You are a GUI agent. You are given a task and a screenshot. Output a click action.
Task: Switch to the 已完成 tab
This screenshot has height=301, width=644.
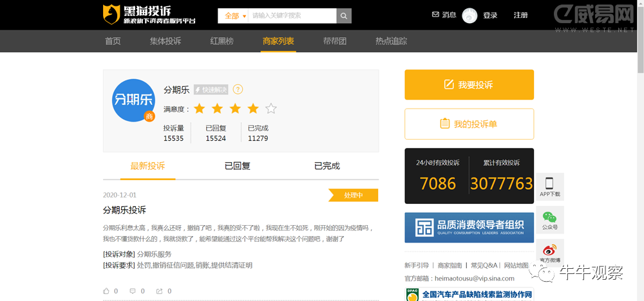tap(327, 166)
